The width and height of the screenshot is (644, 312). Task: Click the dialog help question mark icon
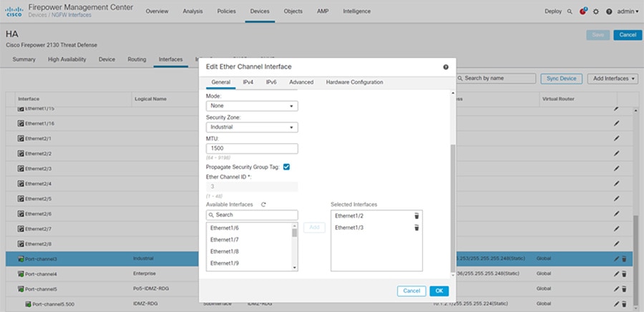click(x=446, y=67)
